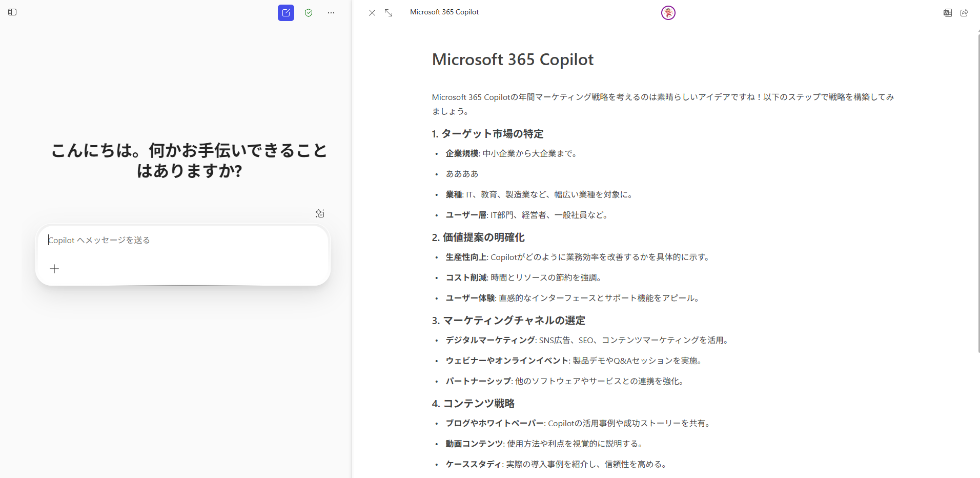
Task: Click heading '2. 価値提案の明確化'
Action: pos(478,237)
